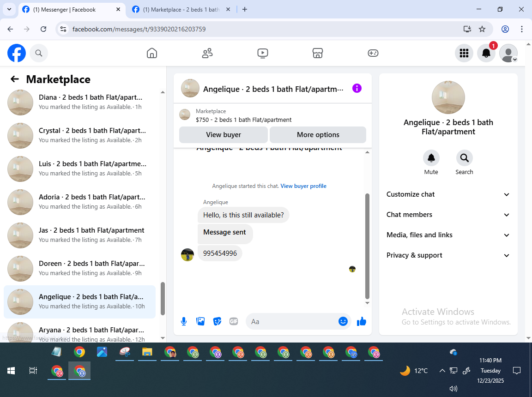Click the listing photo in right panel

click(x=448, y=97)
